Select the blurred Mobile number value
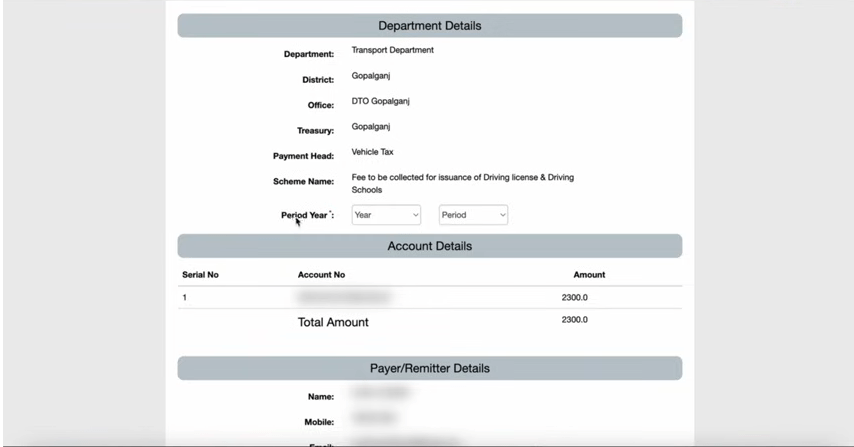Image resolution: width=854 pixels, height=447 pixels. pyautogui.click(x=374, y=418)
